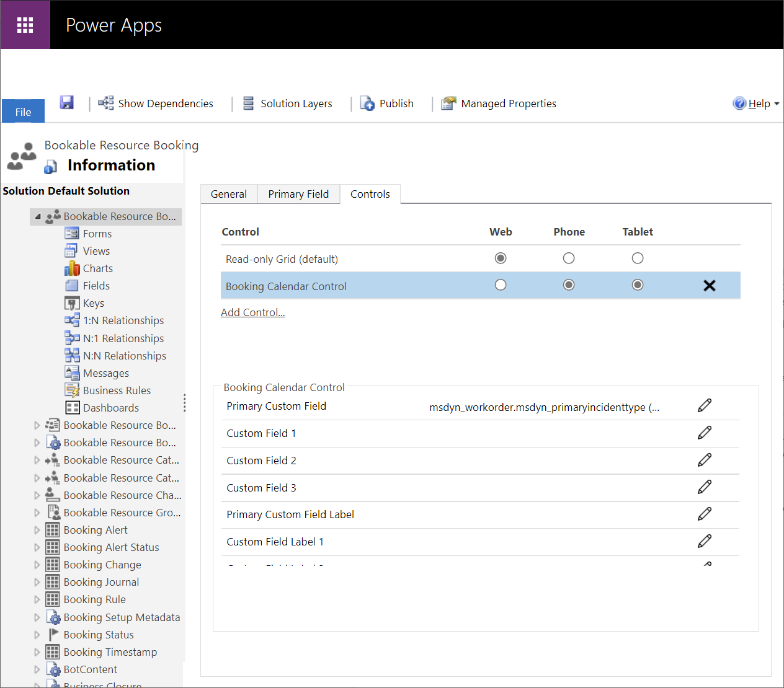Collapse the Bookable Resource Booking node
The height and width of the screenshot is (688, 784).
pyautogui.click(x=38, y=216)
